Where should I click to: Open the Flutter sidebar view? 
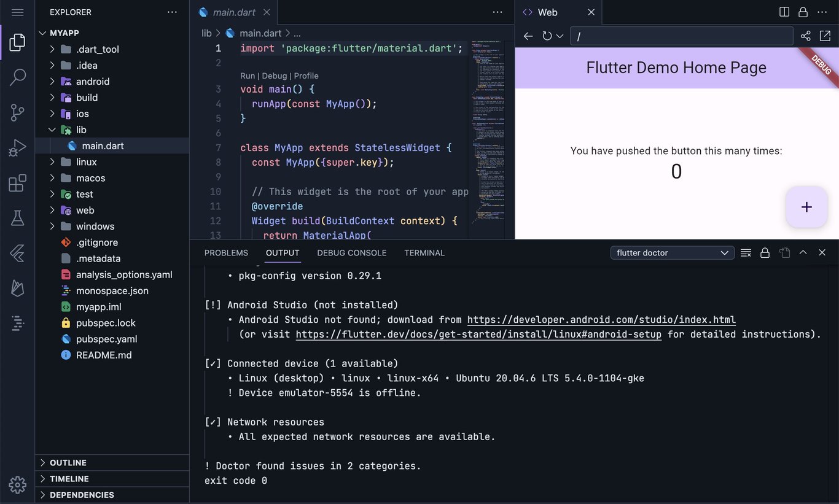pyautogui.click(x=17, y=253)
